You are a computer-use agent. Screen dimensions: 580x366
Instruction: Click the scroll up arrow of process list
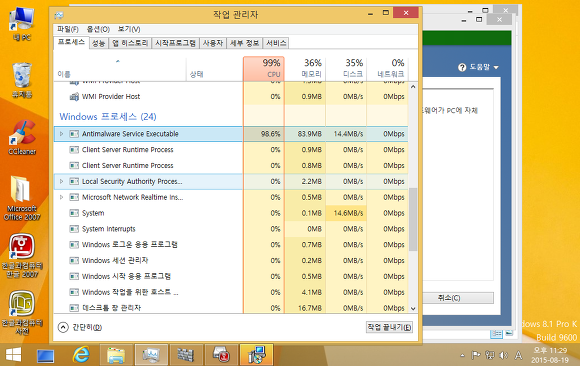[413, 87]
